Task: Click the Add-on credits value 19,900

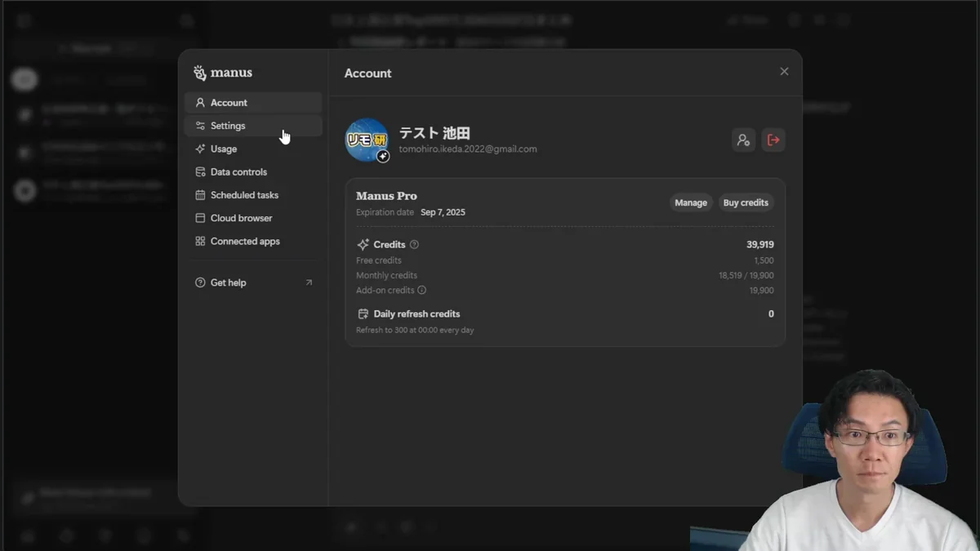Action: click(x=762, y=291)
